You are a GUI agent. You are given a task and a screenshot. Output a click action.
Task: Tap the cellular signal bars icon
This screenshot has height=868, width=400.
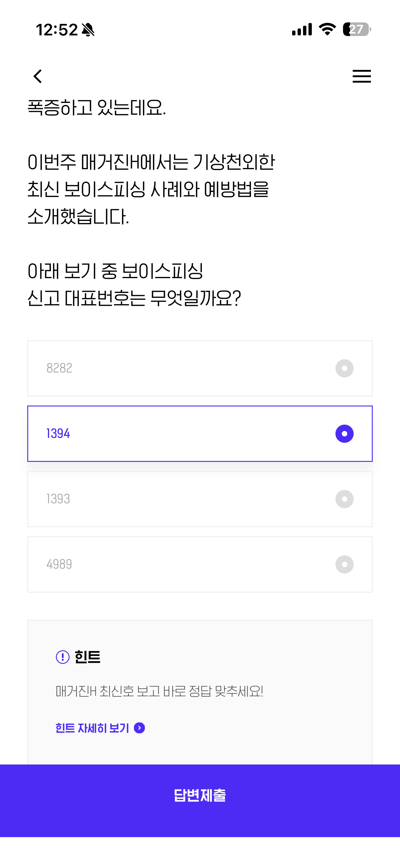tap(302, 29)
